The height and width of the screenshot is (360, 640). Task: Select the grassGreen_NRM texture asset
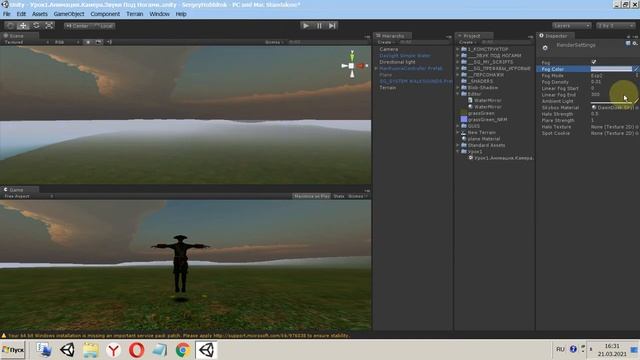[x=484, y=120]
